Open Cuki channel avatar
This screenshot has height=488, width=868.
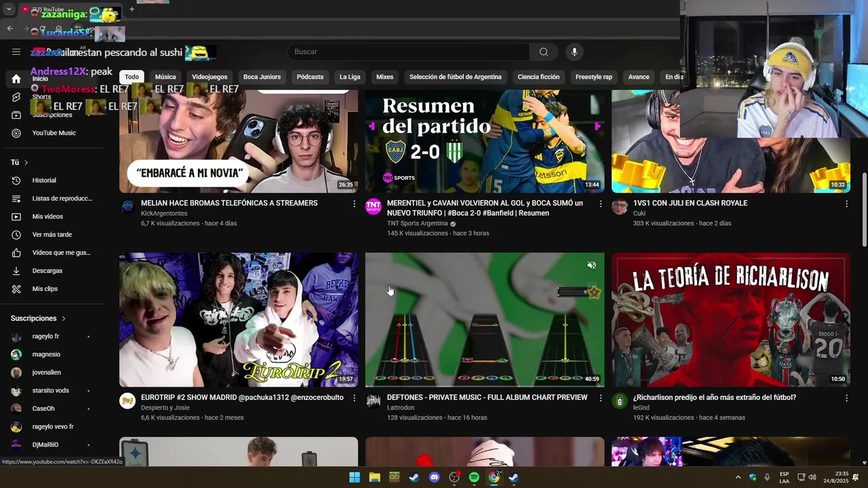pos(620,207)
